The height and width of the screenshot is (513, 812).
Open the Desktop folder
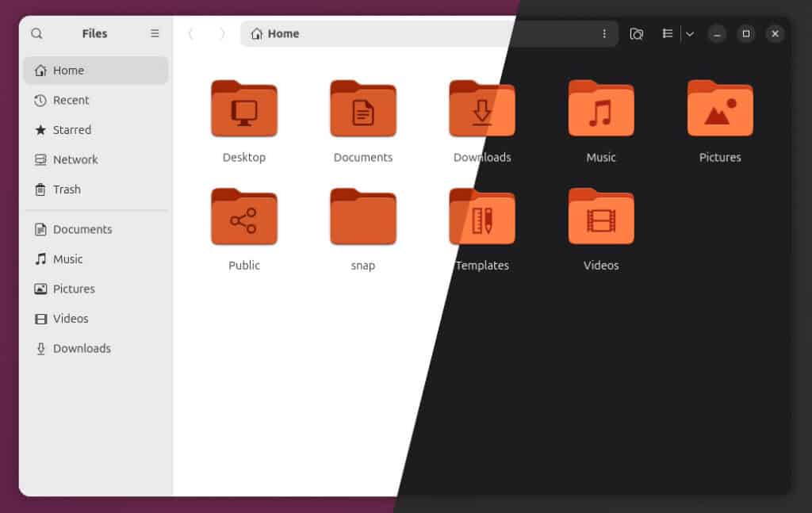243,119
